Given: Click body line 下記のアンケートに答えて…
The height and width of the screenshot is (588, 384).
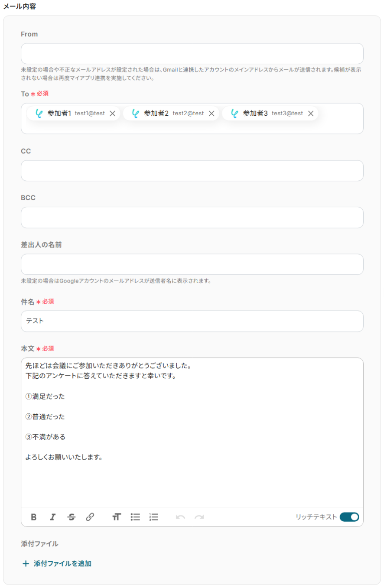Looking at the screenshot, I should pyautogui.click(x=101, y=376).
